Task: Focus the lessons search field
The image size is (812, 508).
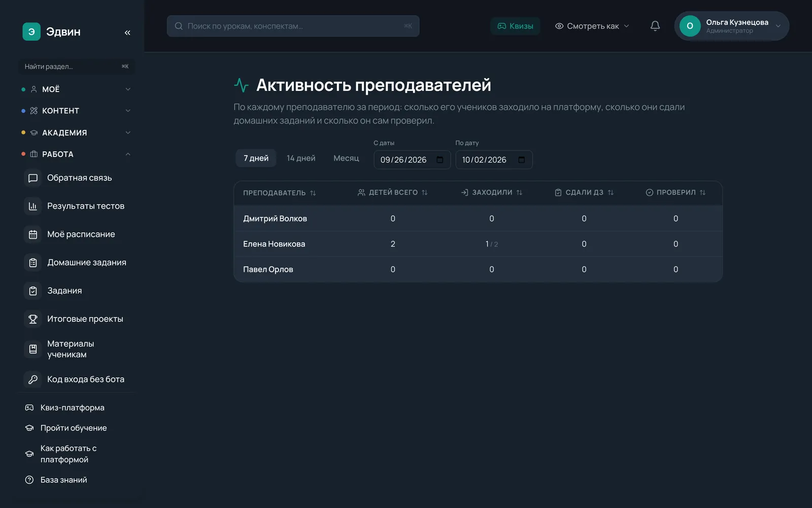Action: (x=293, y=26)
